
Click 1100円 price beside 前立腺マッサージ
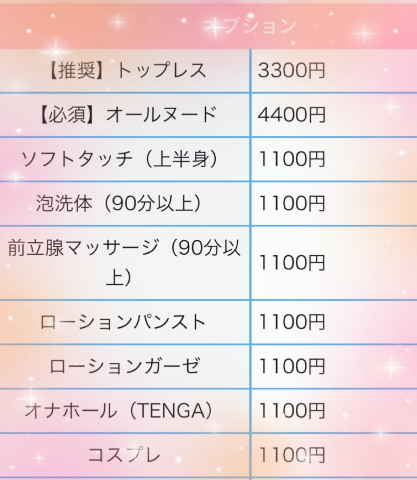pyautogui.click(x=291, y=263)
